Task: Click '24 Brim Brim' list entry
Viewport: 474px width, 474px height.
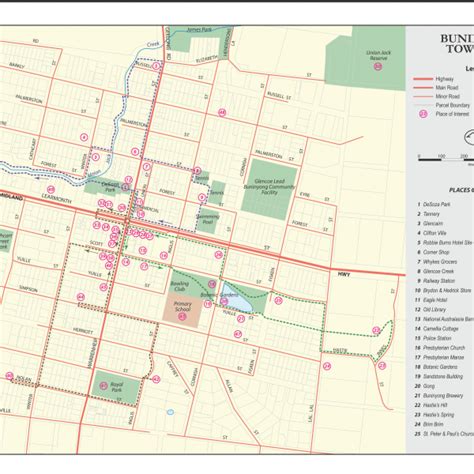Action: 429,424
